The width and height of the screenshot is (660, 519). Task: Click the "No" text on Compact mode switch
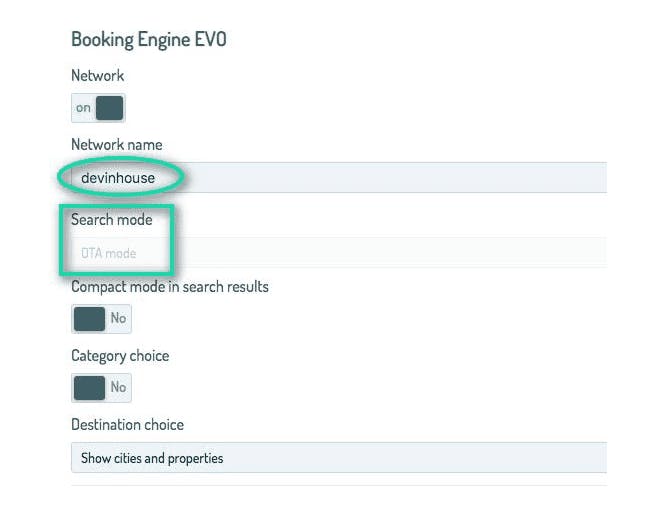[x=118, y=318]
